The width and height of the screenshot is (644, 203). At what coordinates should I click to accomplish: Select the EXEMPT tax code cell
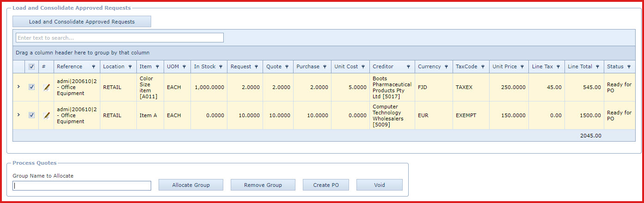[x=471, y=115]
